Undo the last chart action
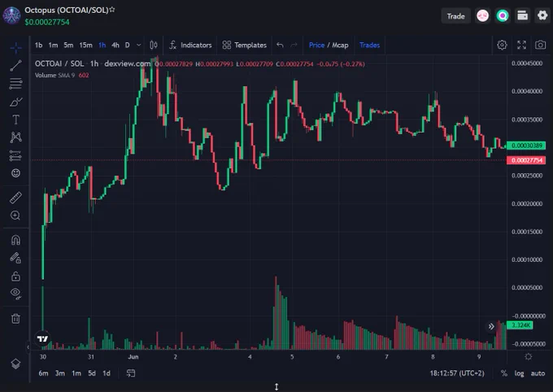 280,46
